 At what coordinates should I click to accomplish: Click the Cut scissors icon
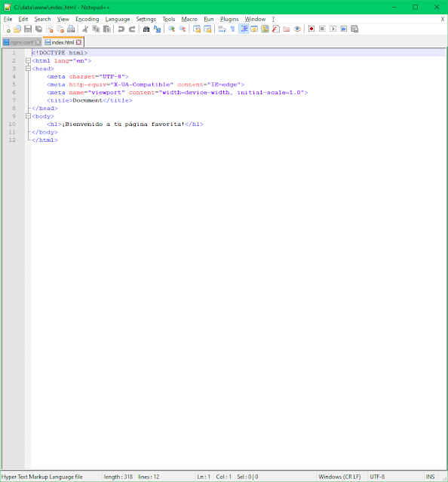coord(85,29)
